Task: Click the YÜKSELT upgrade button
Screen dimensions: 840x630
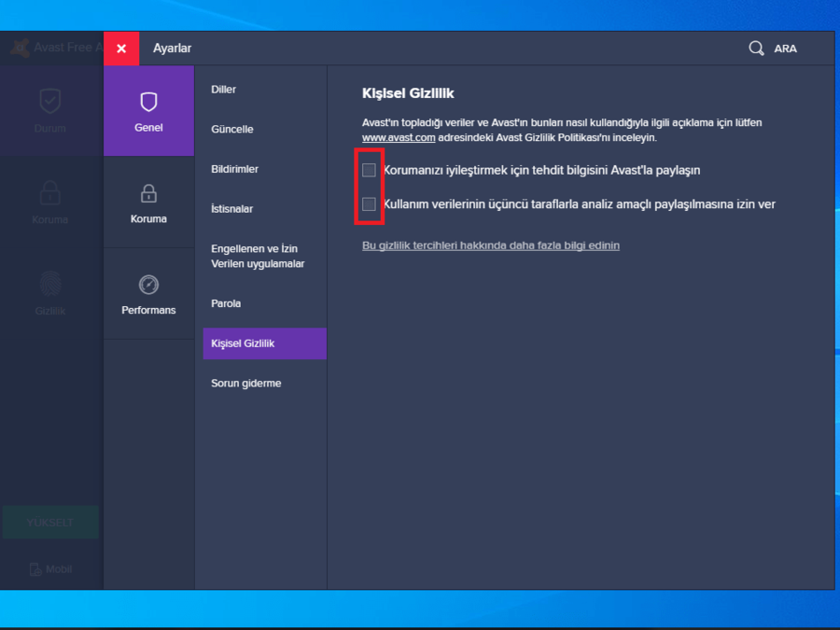Action: [50, 523]
